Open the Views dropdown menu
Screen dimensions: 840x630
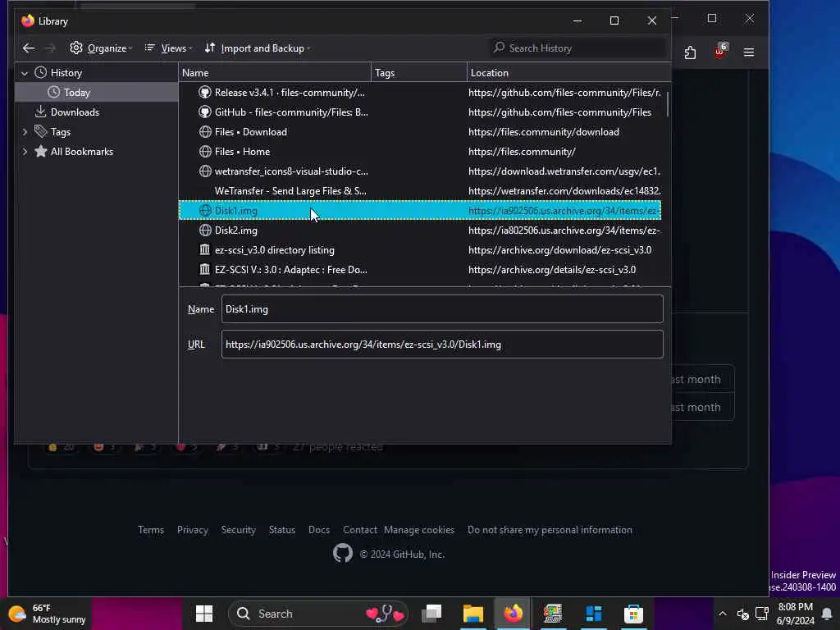[168, 48]
